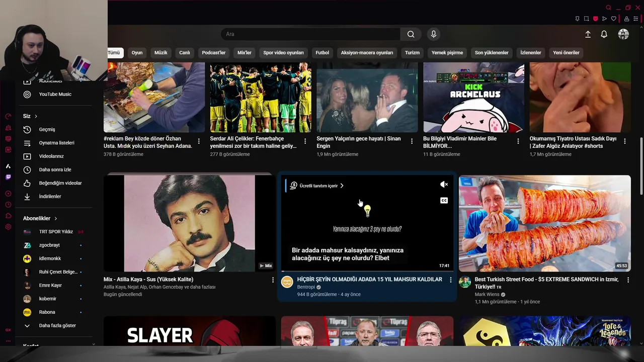Expand the Abonelikler section header
The width and height of the screenshot is (644, 362).
[x=40, y=218]
